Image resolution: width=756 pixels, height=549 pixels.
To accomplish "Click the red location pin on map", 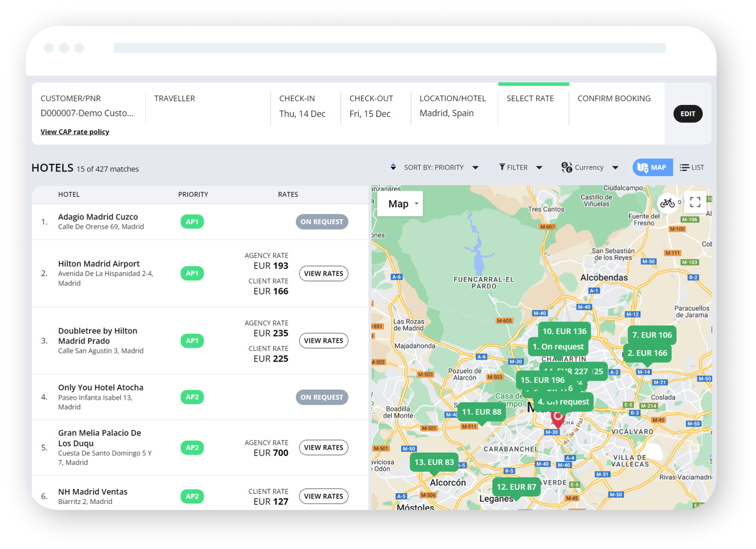I will 558,419.
